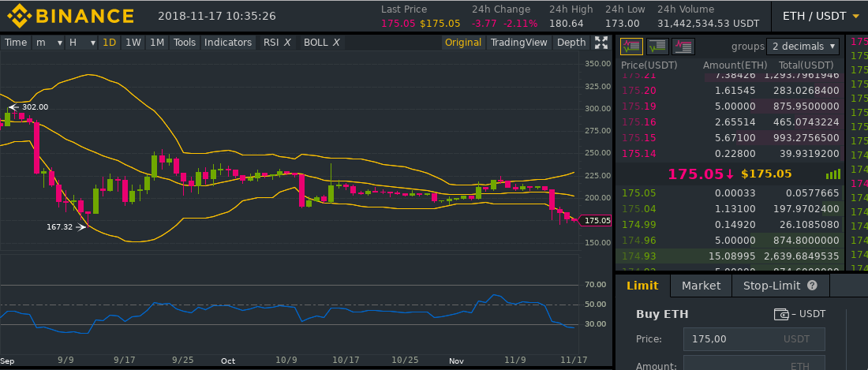The image size is (868, 370).
Task: Open the hours interval dropdown
Action: [81, 43]
